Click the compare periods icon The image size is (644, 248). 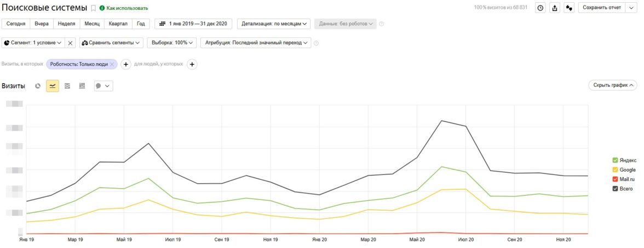569,8
